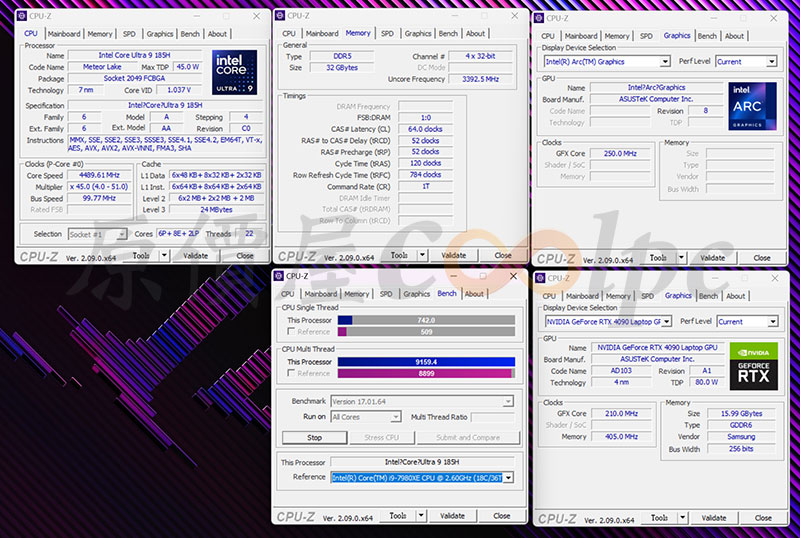Click GFX Core 250.0 MHz in Arc window
This screenshot has height=538, width=800.
tap(620, 153)
